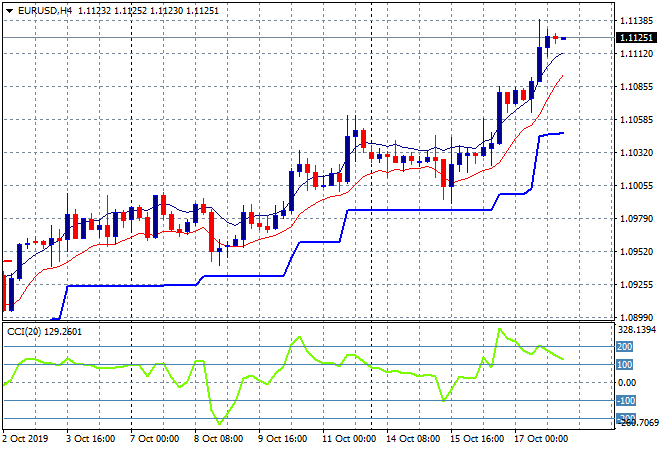Click the CCI 0.00 level label
The width and height of the screenshot is (660, 450).
627,383
